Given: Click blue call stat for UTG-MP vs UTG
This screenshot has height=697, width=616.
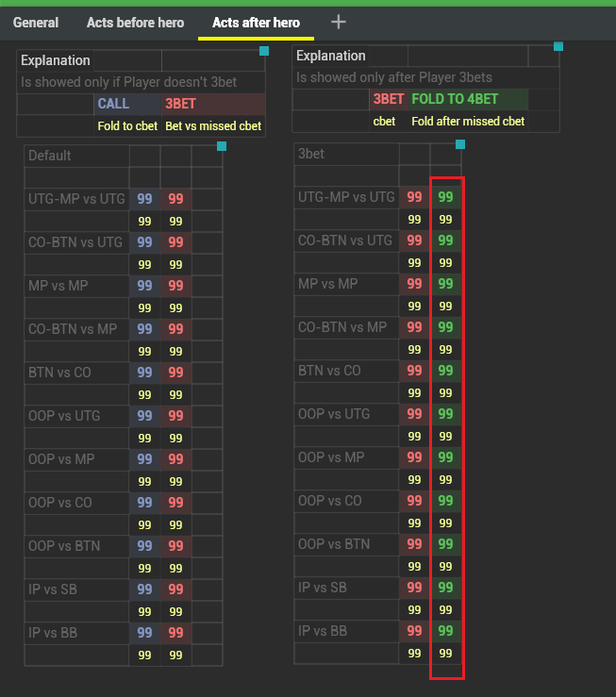Looking at the screenshot, I should pos(144,199).
